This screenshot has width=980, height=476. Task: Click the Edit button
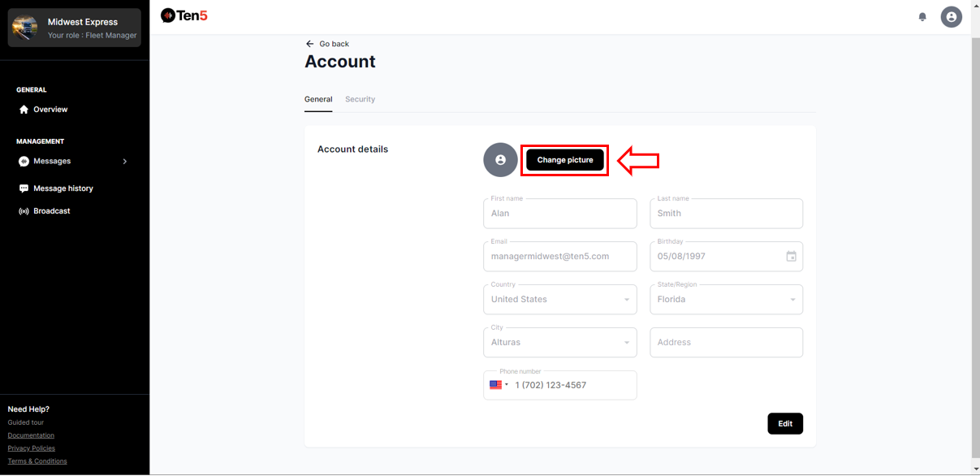pos(784,423)
